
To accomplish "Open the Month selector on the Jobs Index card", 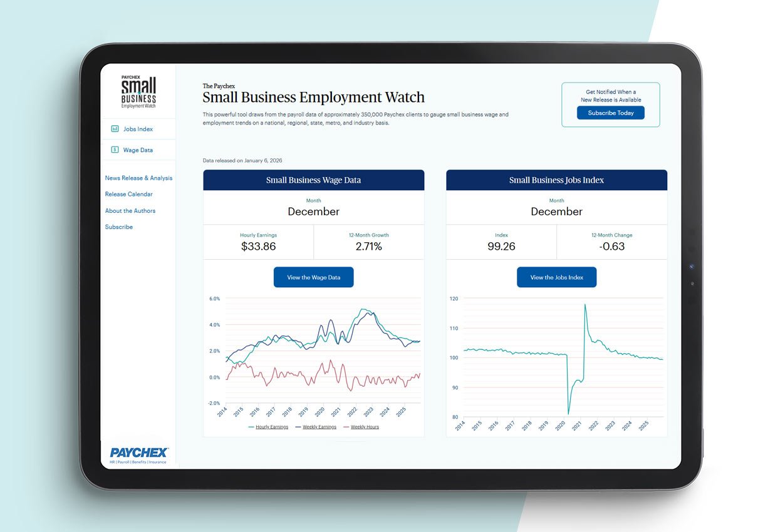I will tap(556, 208).
